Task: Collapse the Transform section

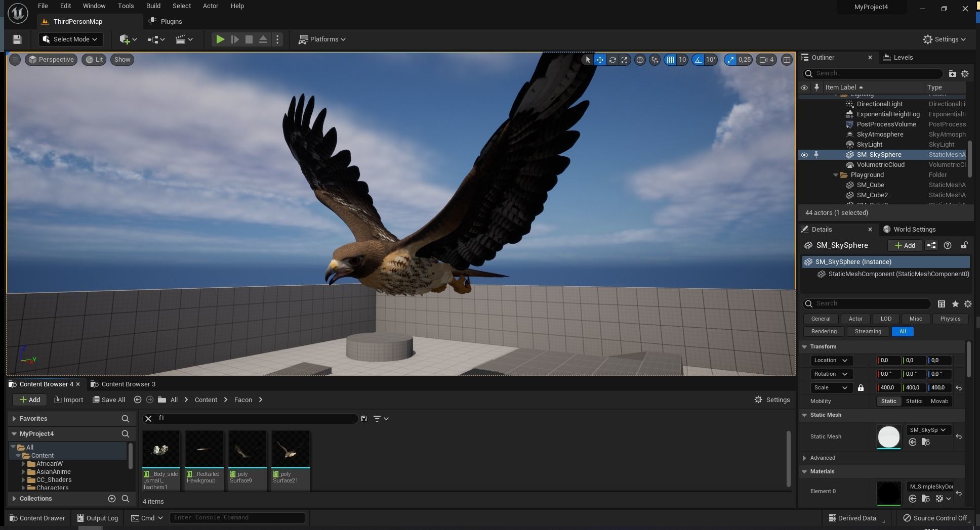Action: click(804, 347)
